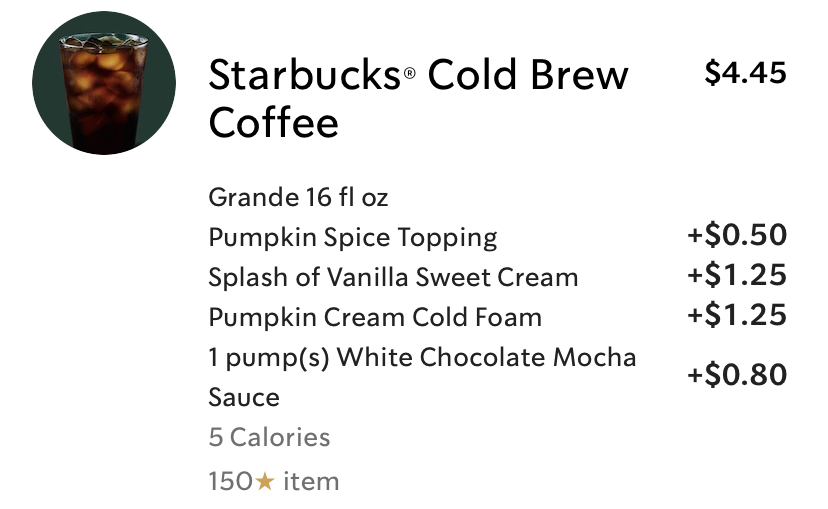The image size is (828, 509).
Task: Click the cold brew drink thumbnail image
Action: click(104, 83)
